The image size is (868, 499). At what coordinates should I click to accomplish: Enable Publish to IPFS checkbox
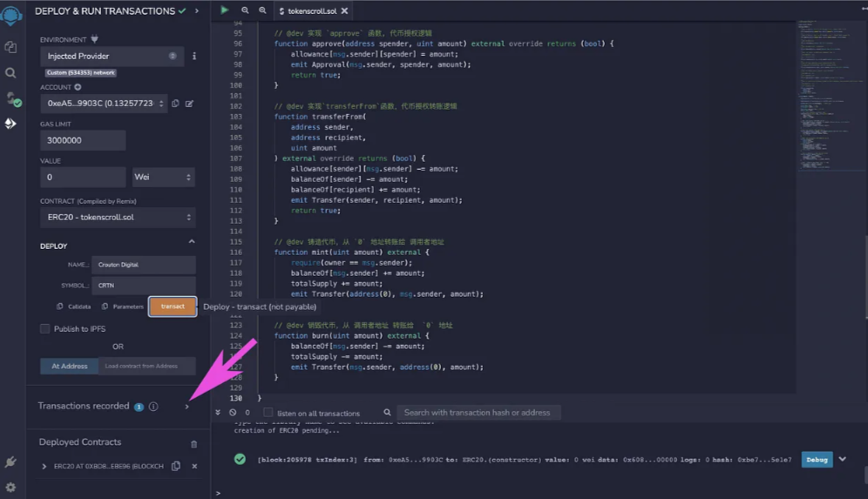pyautogui.click(x=44, y=328)
